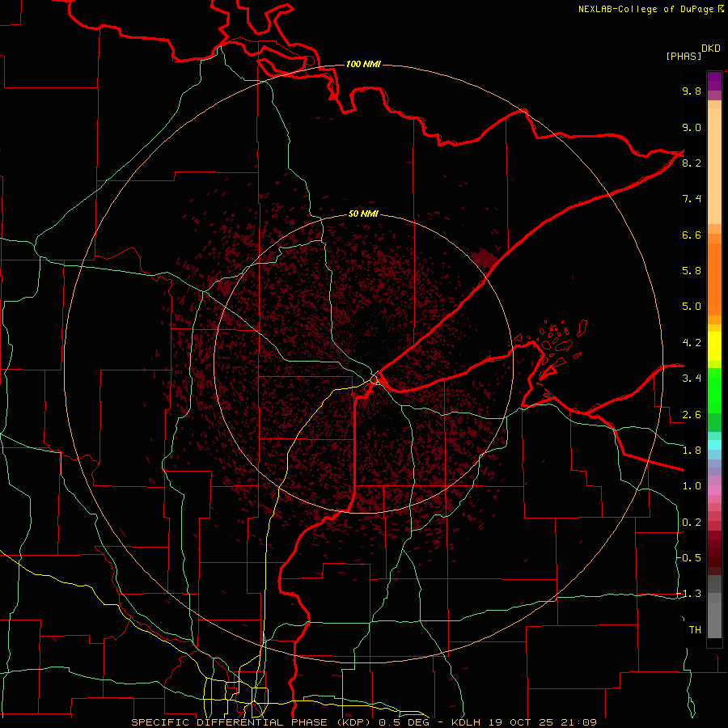Pick the light peach segment of the color bar
This screenshot has height=728, width=728.
click(714, 166)
